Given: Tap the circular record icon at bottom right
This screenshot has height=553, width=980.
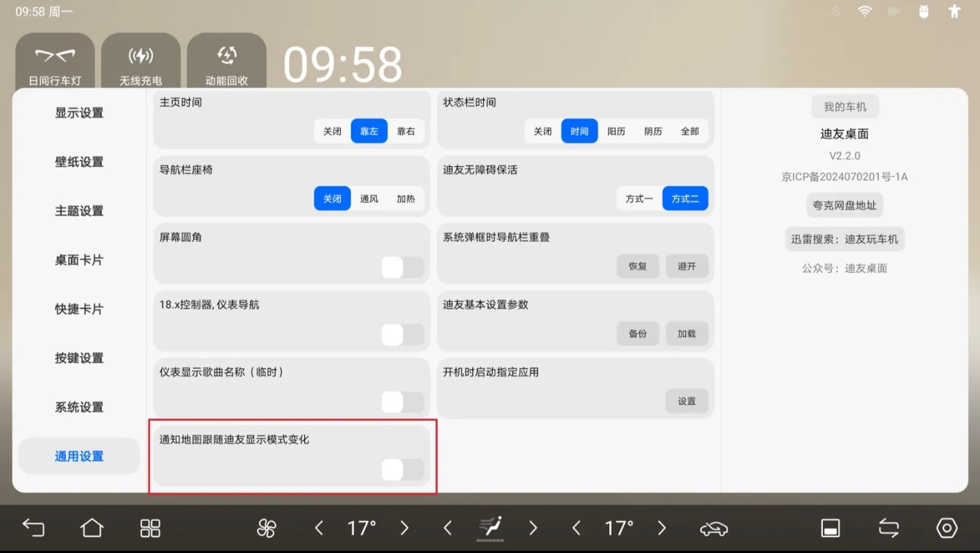Looking at the screenshot, I should click(x=947, y=528).
